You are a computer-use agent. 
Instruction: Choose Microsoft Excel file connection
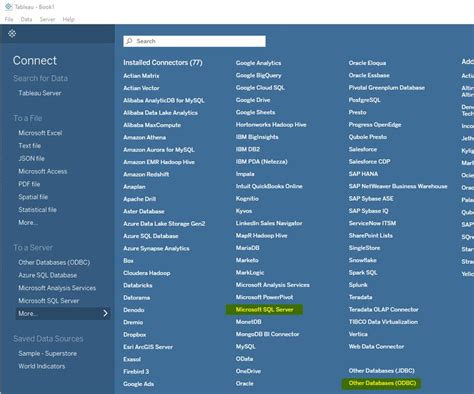click(x=40, y=133)
